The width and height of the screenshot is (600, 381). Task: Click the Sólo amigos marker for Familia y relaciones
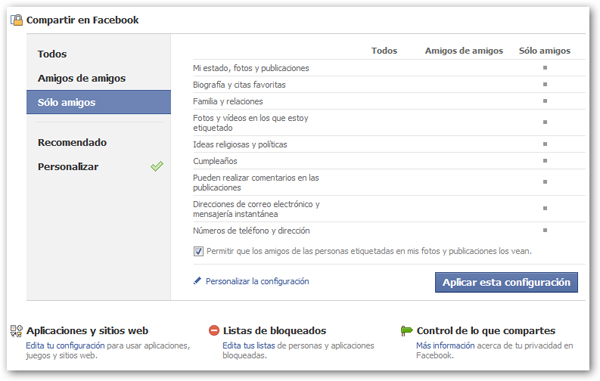[545, 101]
